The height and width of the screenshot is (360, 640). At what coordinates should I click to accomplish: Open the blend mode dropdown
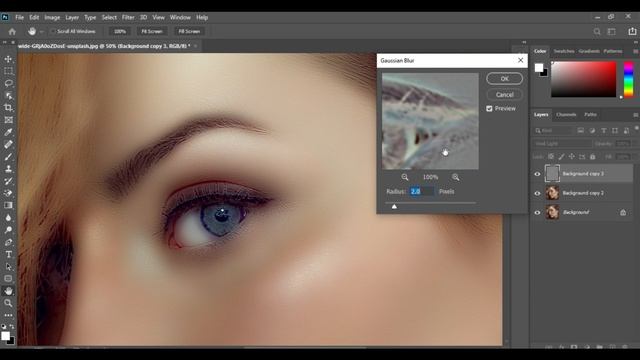coord(562,144)
